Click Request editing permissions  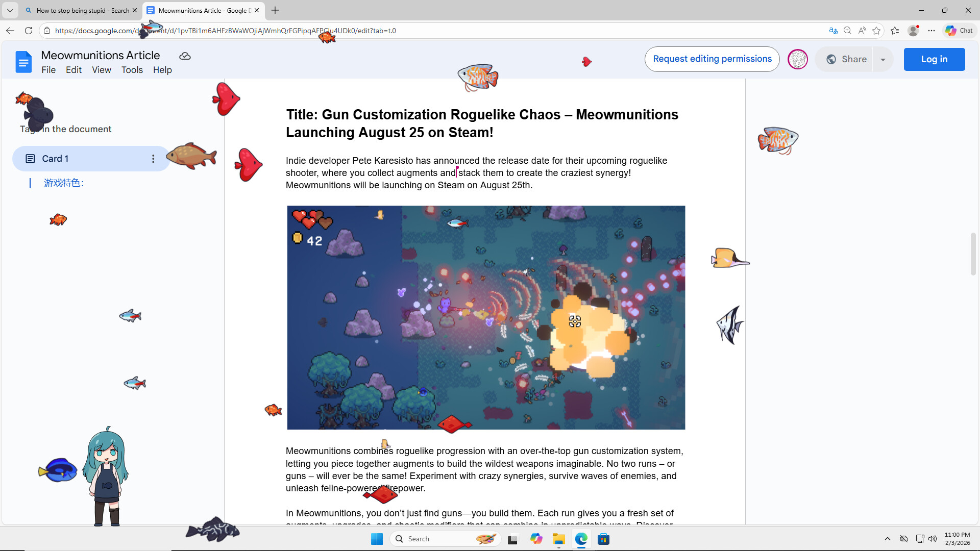712,59
